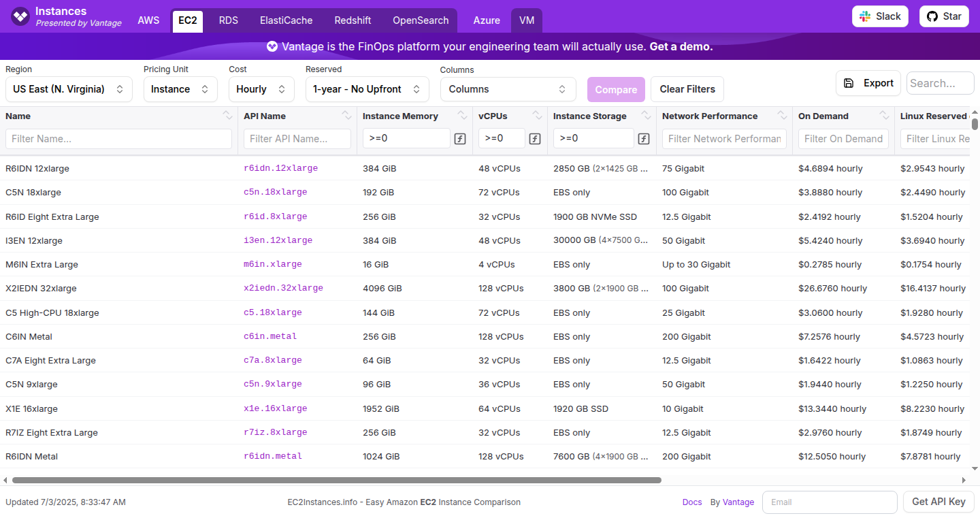
Task: Click the Instance Memory minimum filter input
Action: click(406, 139)
